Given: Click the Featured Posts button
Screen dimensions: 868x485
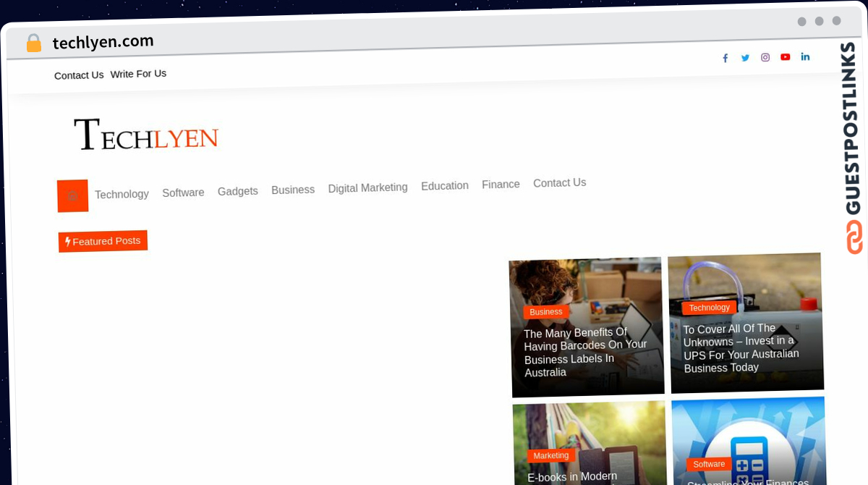Looking at the screenshot, I should pos(103,241).
